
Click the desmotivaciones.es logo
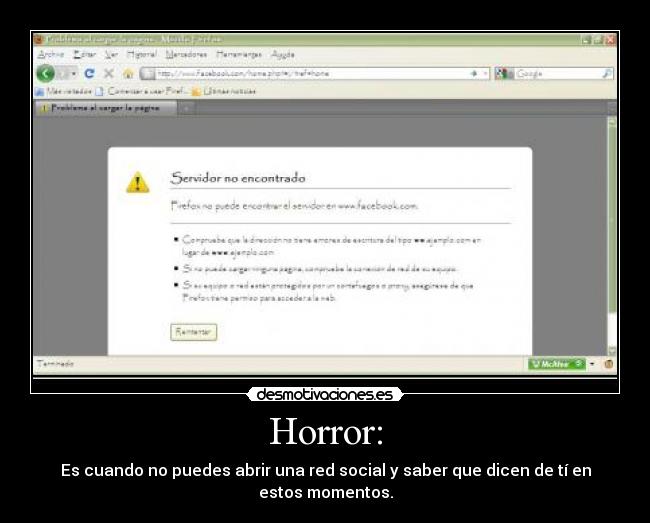pyautogui.click(x=325, y=395)
